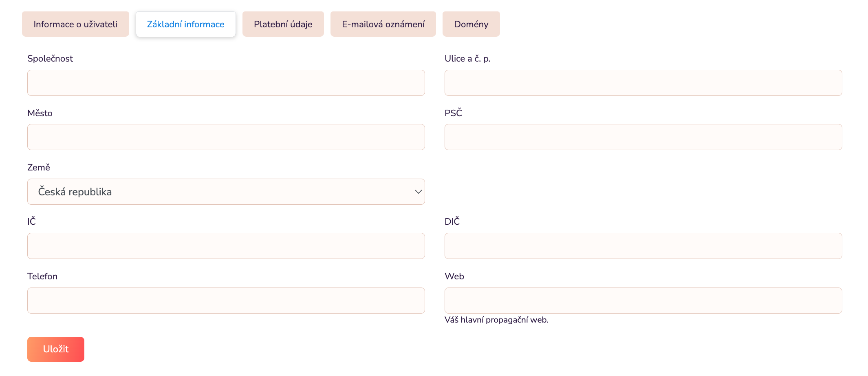
Task: Click the Město text field
Action: pyautogui.click(x=226, y=137)
